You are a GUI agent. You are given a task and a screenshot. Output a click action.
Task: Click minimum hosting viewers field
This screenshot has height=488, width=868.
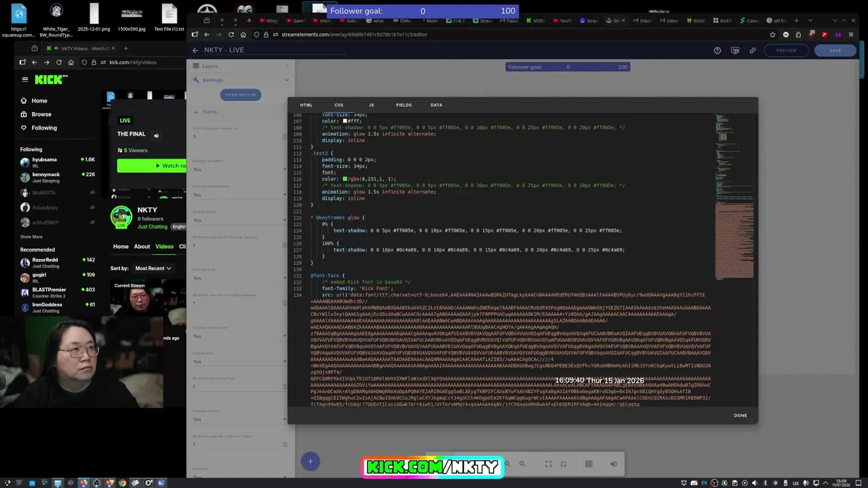240,245
